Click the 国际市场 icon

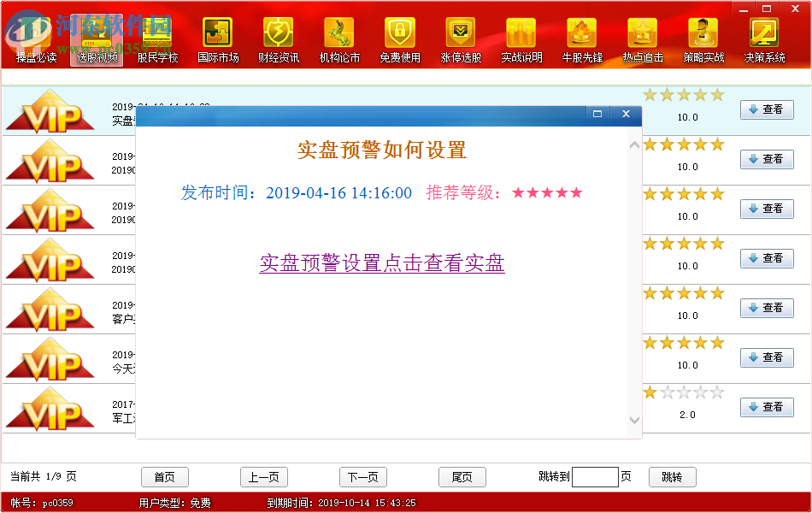point(217,38)
